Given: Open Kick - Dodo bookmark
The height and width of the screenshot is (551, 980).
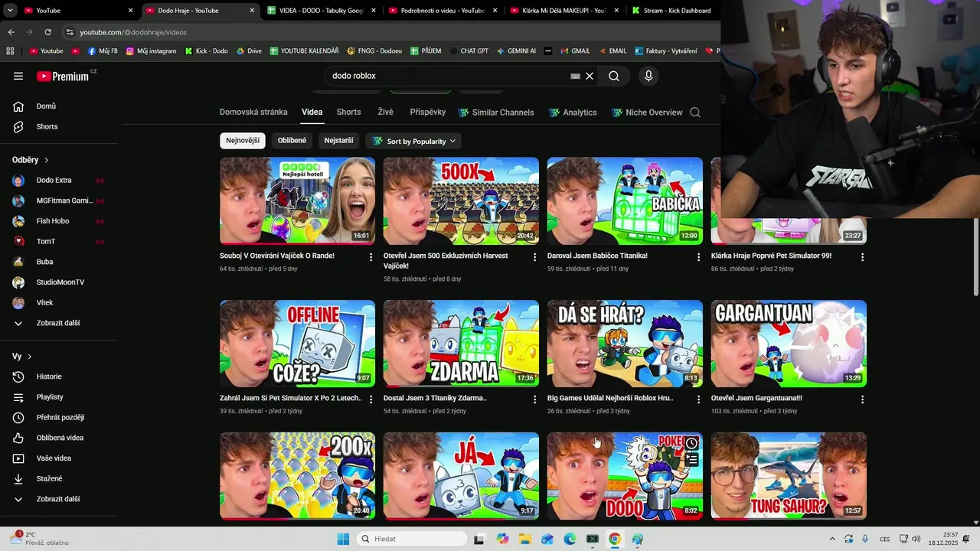Looking at the screenshot, I should click(x=205, y=51).
